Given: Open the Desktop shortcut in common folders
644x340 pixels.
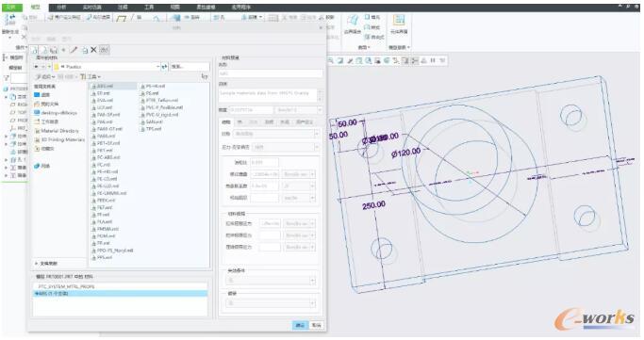Looking at the screenshot, I should point(41,95).
